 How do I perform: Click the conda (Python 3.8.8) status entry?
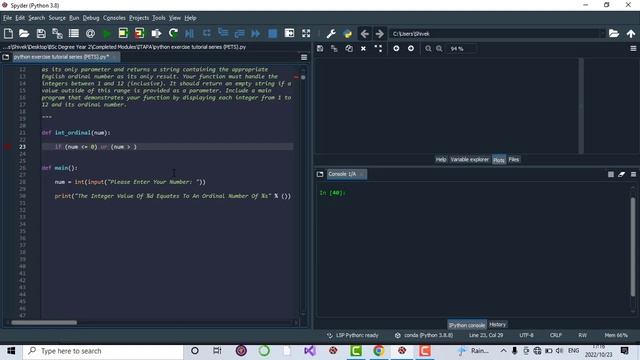pos(424,335)
